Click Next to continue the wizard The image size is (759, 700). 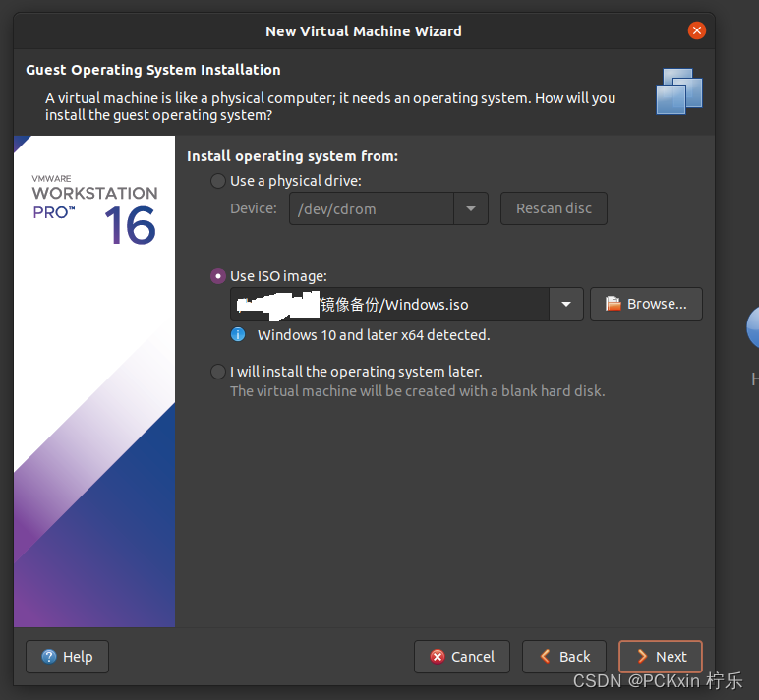pos(661,657)
